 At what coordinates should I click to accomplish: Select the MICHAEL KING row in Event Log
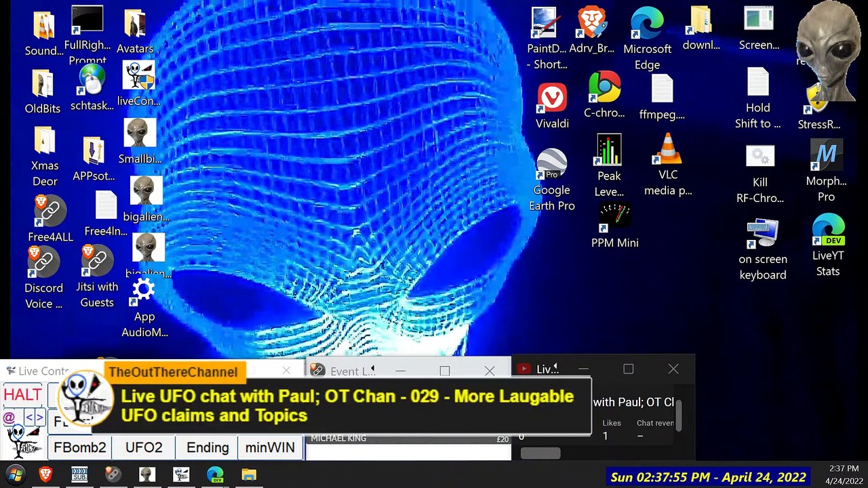tap(410, 439)
